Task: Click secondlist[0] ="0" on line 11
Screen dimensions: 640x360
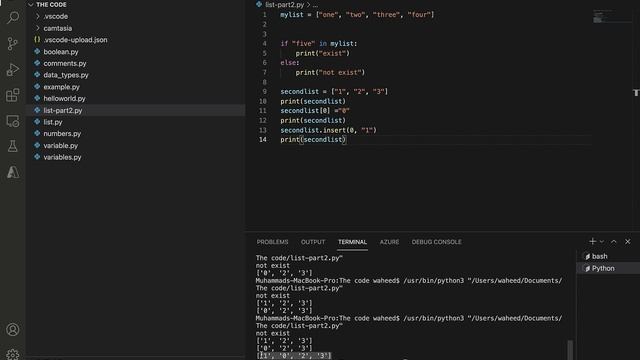Action: 315,111
